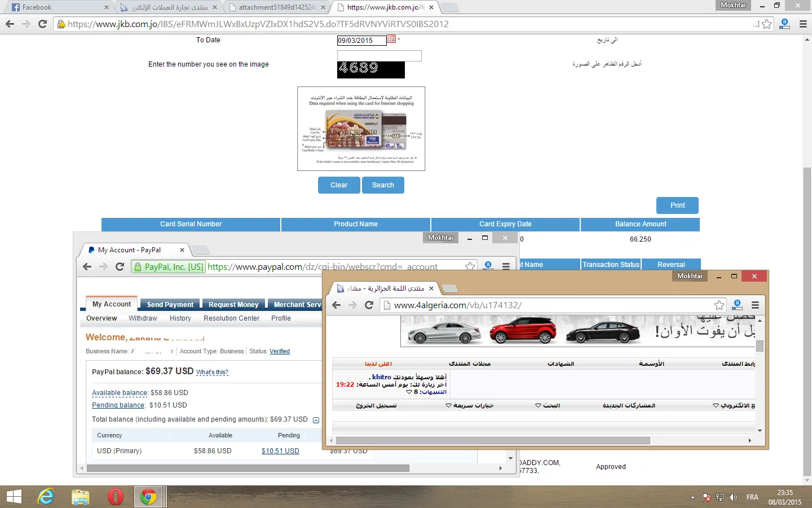Open the البحث search dropdown
This screenshot has width=812, height=508.
(x=548, y=406)
